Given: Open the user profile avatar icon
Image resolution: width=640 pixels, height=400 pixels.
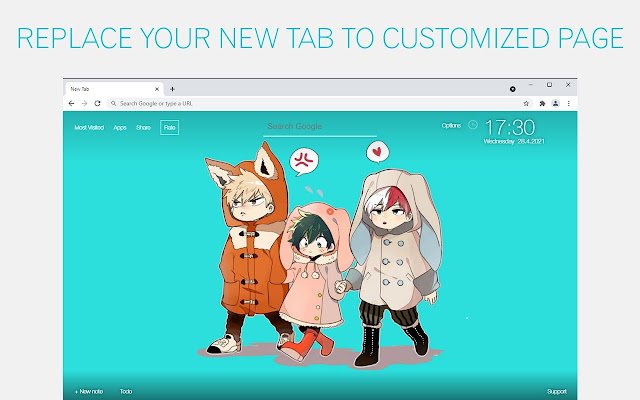Looking at the screenshot, I should 556,104.
